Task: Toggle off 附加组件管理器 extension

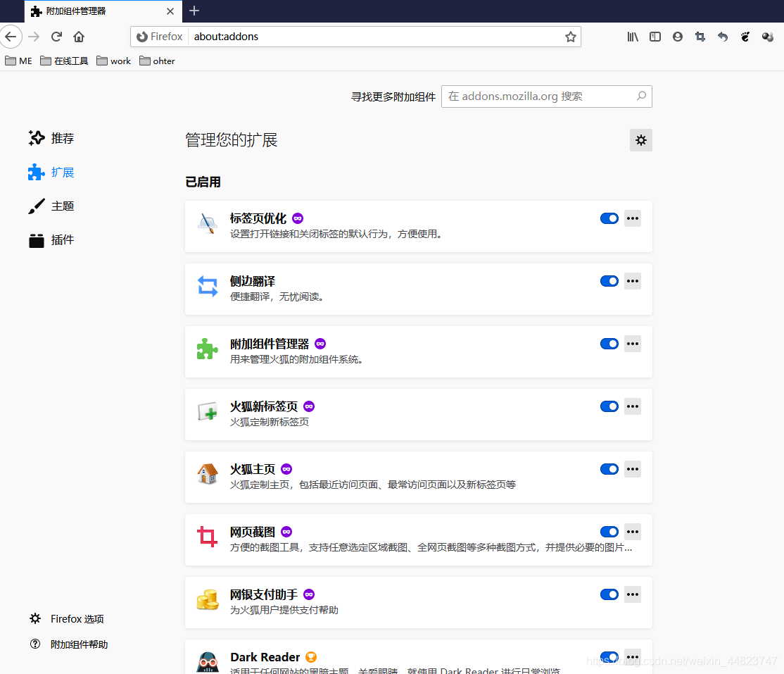Action: click(x=609, y=344)
